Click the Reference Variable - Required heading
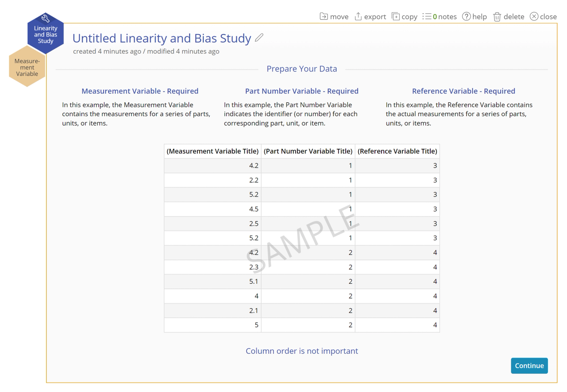The image size is (567, 392). point(463,91)
